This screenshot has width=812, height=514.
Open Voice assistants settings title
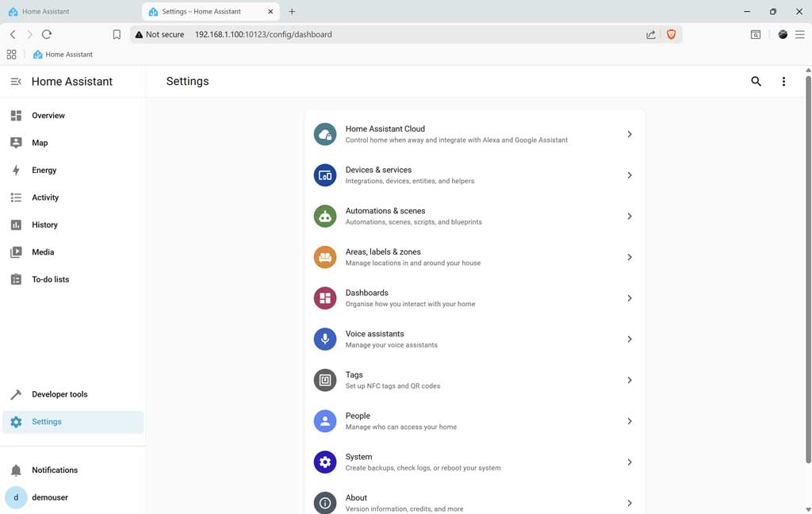click(374, 334)
